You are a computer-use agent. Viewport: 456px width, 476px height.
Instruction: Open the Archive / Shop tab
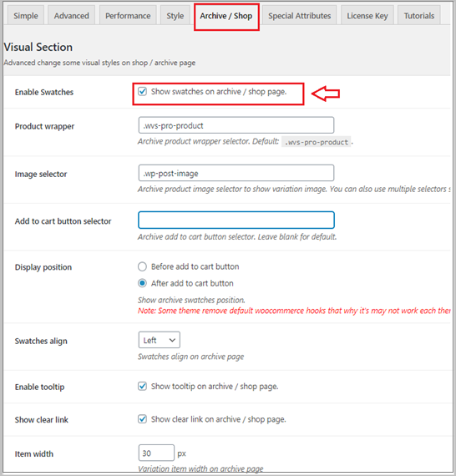pos(226,16)
